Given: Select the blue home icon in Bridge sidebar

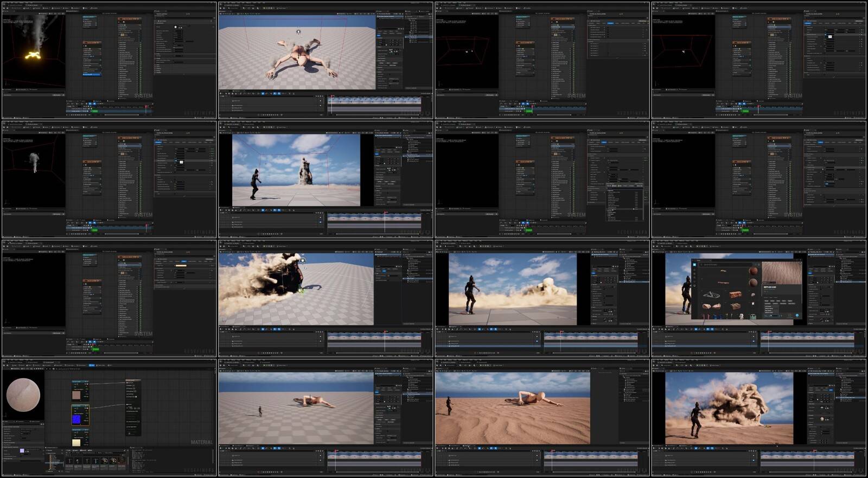Looking at the screenshot, I should pos(694,264).
